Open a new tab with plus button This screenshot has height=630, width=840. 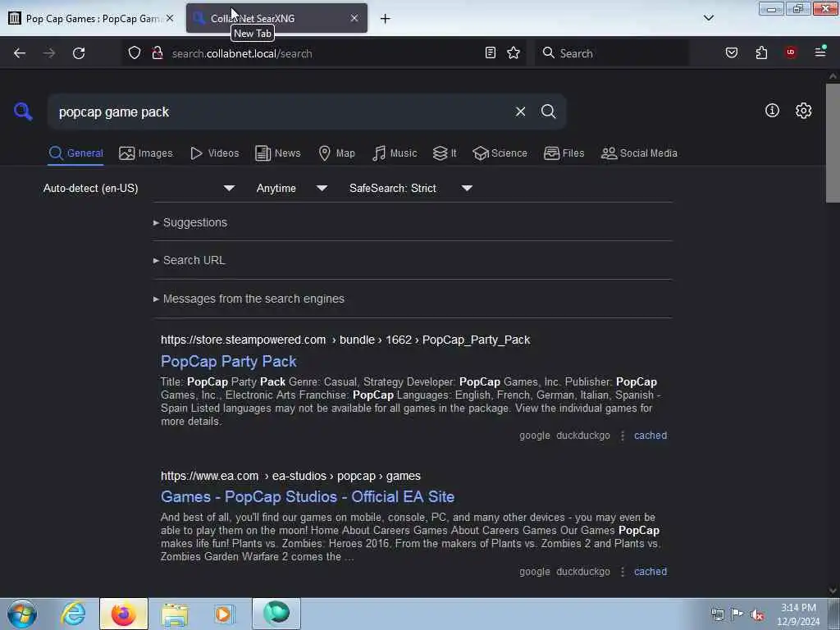coord(385,19)
